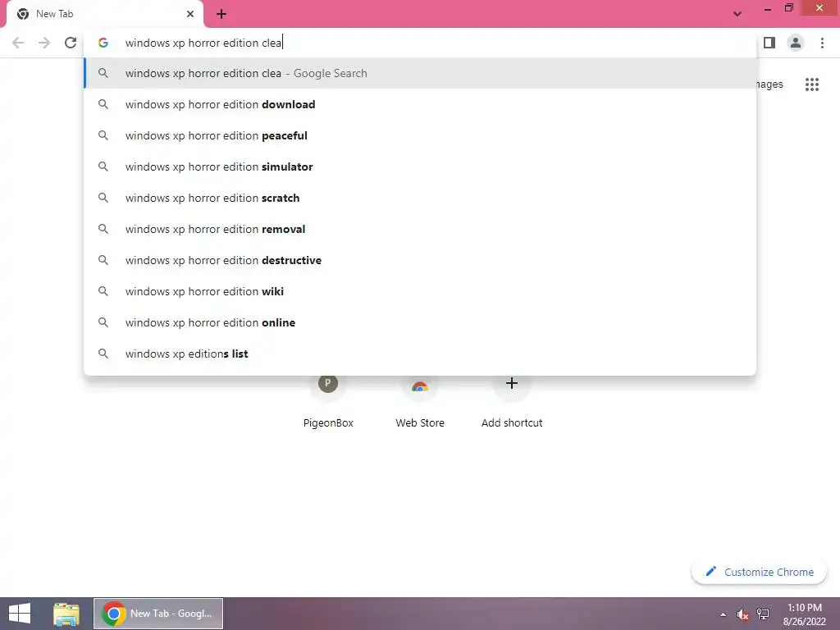Screen dimensions: 840x630
Task: Click the Chrome New Tab taskbar button
Action: pos(158,614)
